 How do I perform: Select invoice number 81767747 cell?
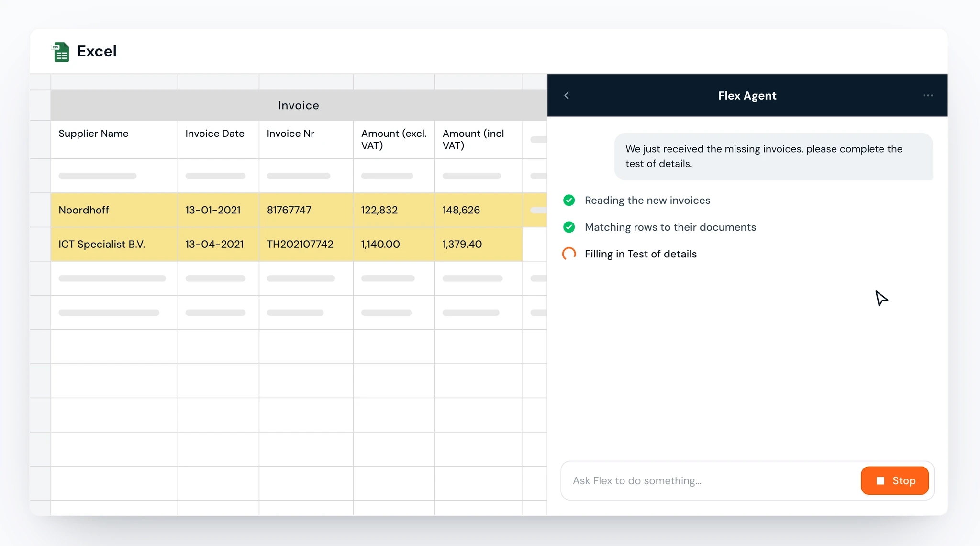point(306,210)
